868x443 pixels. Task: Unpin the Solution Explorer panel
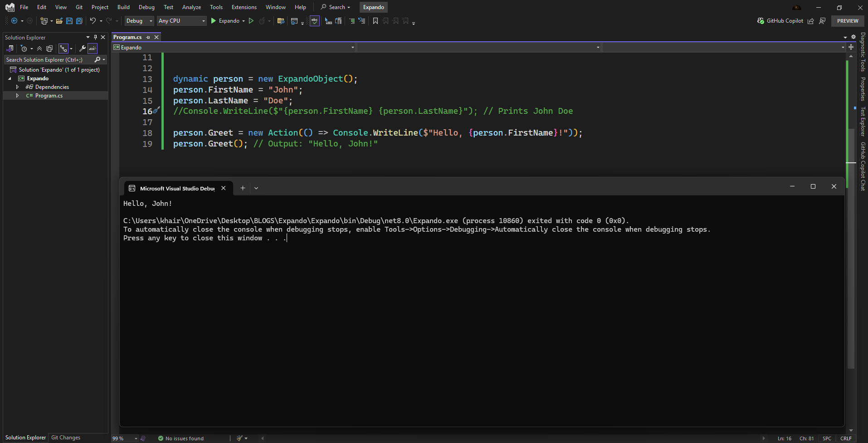95,37
